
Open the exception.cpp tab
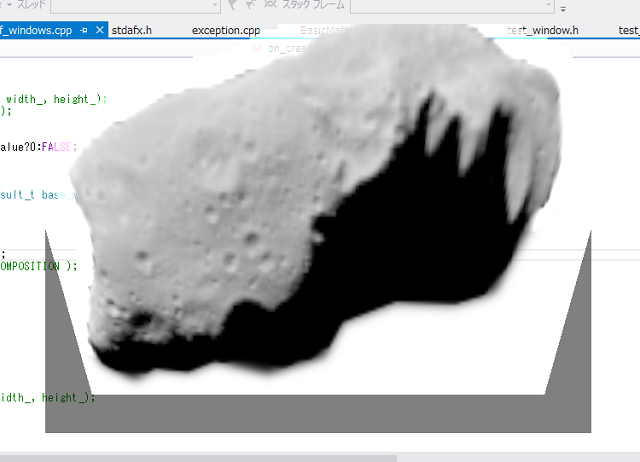225,30
